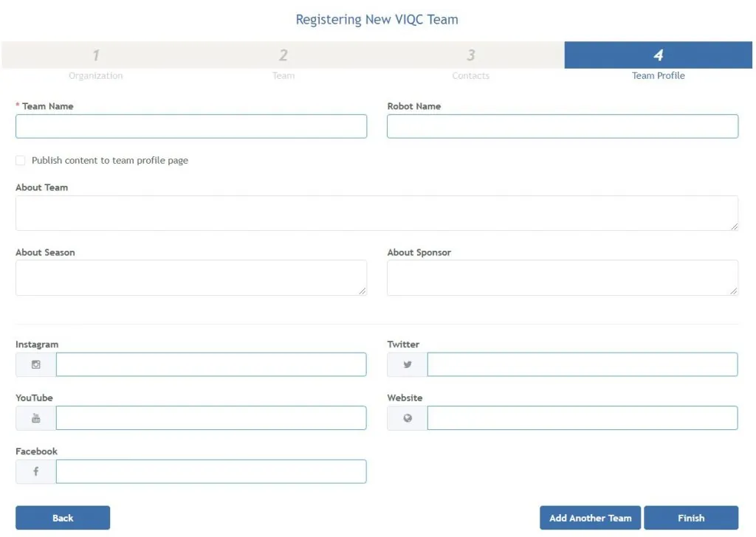Click the 'Team Name' label
Viewport: 756px width, 537px height.
point(48,106)
